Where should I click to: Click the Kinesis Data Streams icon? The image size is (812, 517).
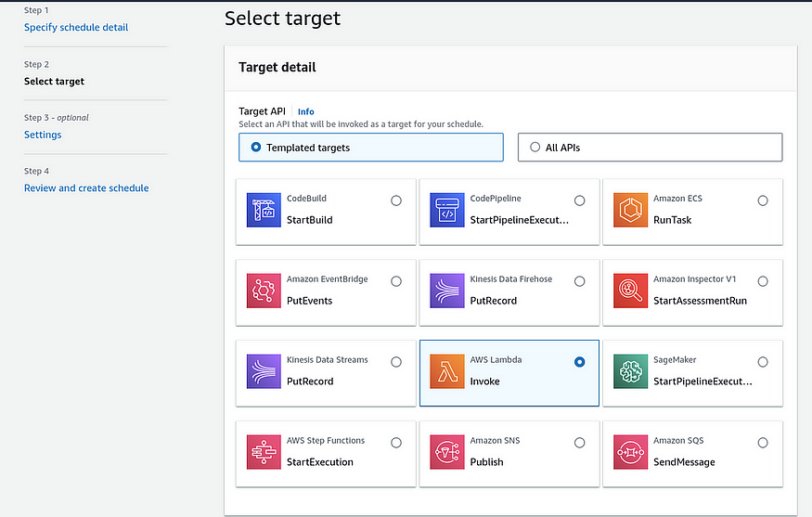tap(264, 371)
